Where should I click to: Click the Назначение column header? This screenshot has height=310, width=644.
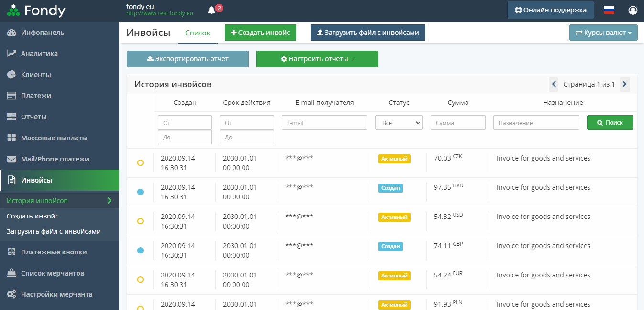(563, 103)
